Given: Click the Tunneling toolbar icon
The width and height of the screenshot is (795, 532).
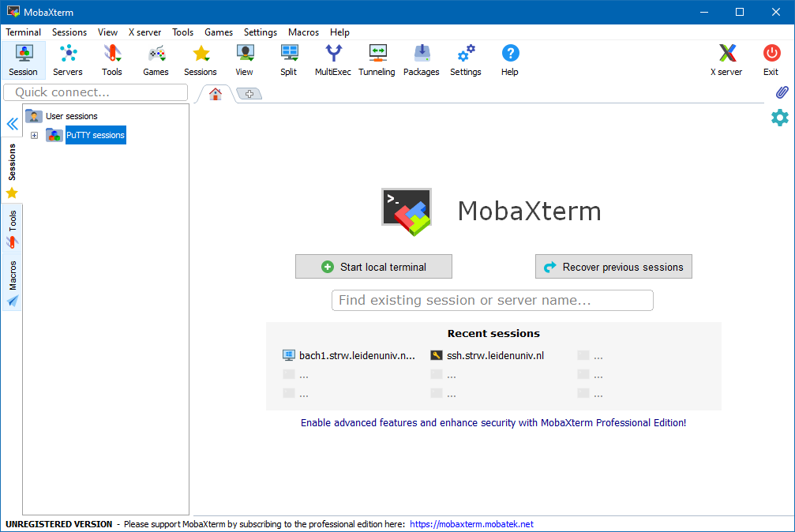Looking at the screenshot, I should coord(377,60).
